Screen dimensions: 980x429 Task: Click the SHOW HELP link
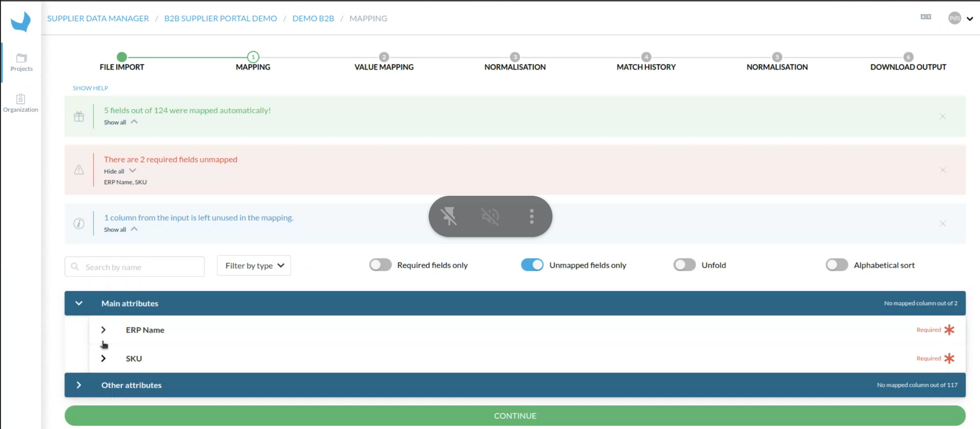[90, 88]
